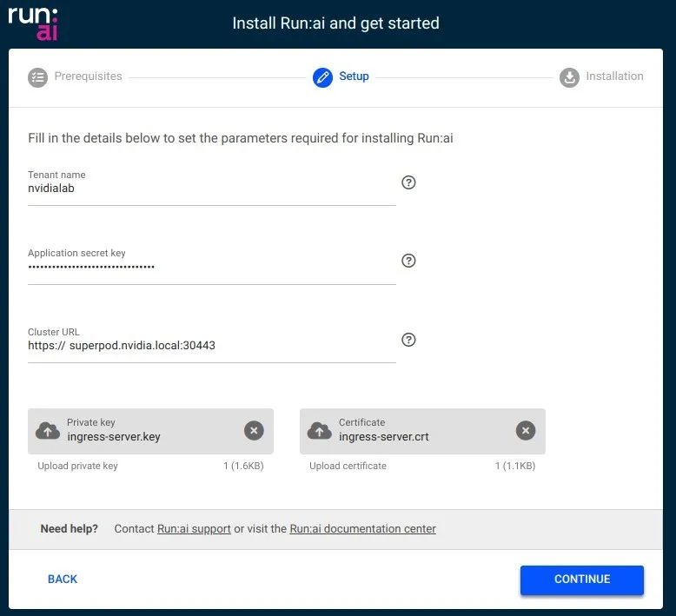Go to the Installation step label

614,76
